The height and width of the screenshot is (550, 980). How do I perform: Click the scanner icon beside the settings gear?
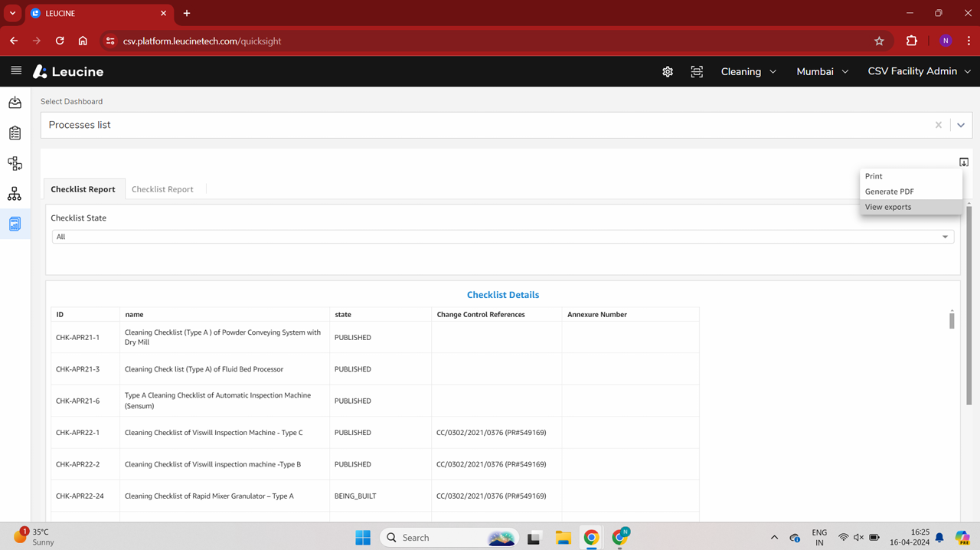697,71
